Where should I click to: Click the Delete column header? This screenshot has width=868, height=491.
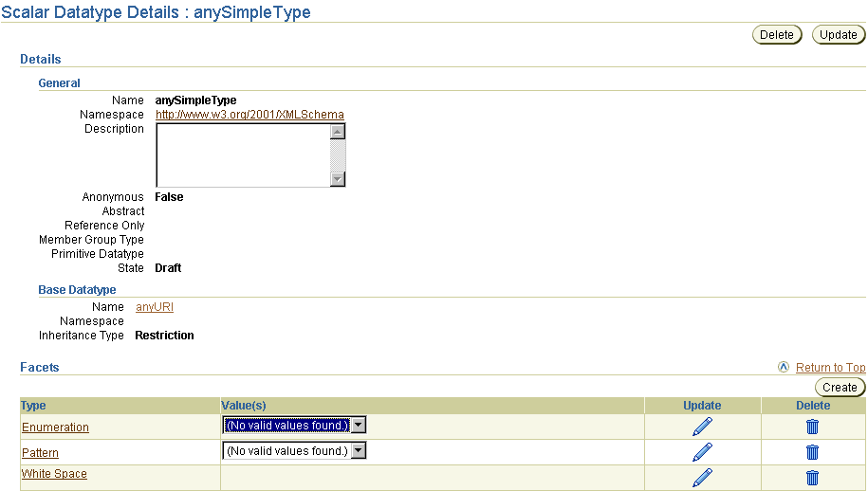tap(813, 406)
